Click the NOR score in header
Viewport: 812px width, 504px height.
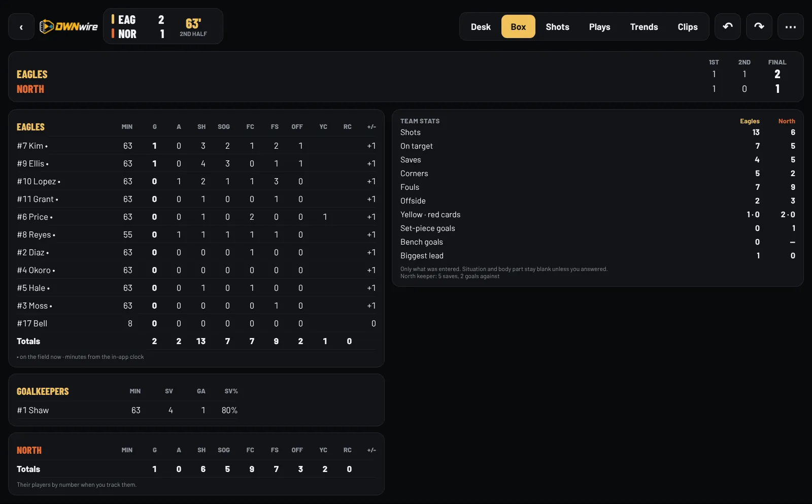tap(162, 34)
